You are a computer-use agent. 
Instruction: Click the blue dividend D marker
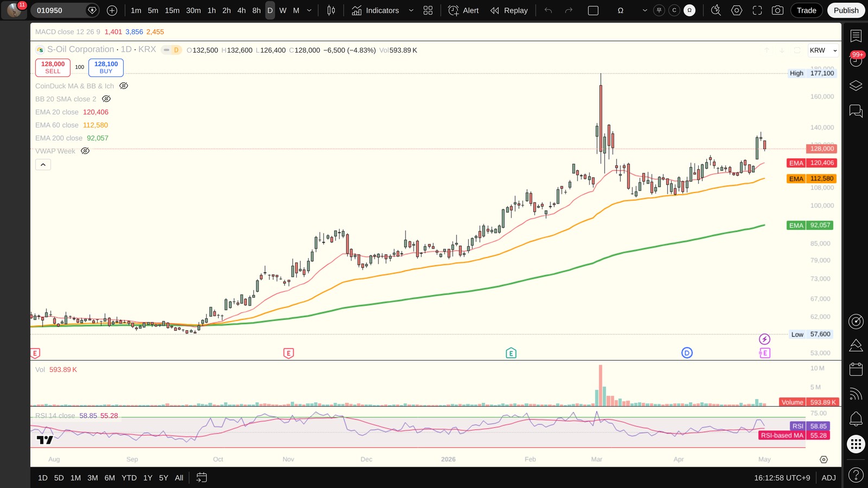687,353
